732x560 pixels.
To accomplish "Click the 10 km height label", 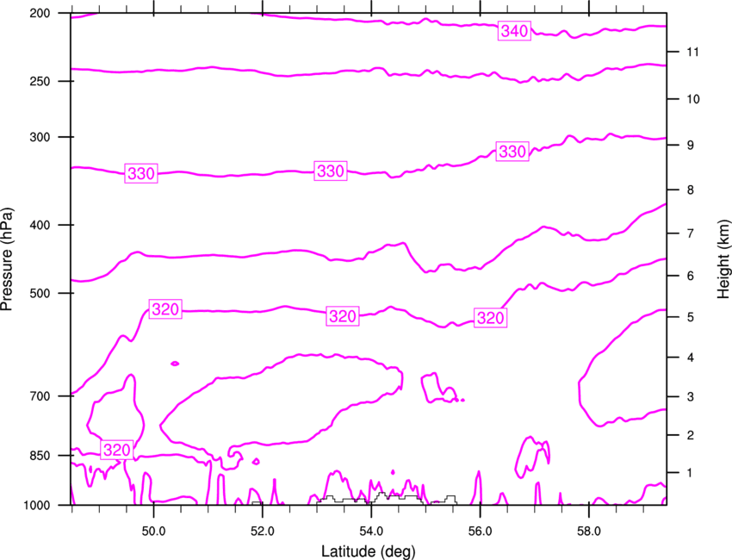I will (693, 99).
